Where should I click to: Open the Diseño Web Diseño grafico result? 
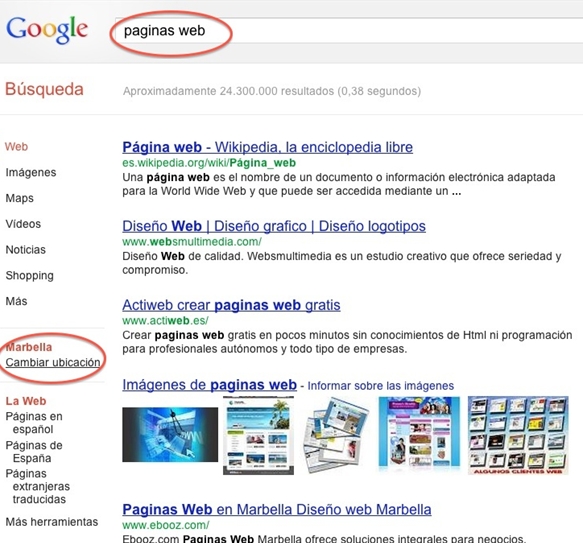pyautogui.click(x=274, y=226)
